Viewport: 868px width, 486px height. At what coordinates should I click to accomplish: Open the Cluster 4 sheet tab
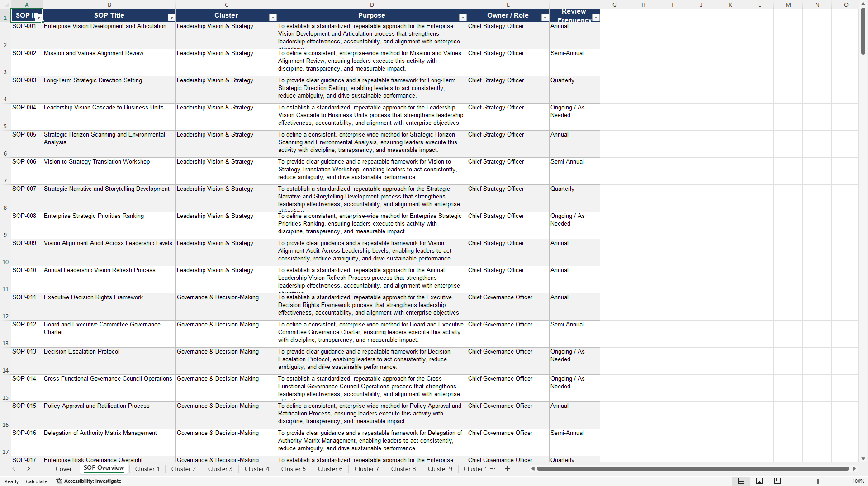point(257,469)
